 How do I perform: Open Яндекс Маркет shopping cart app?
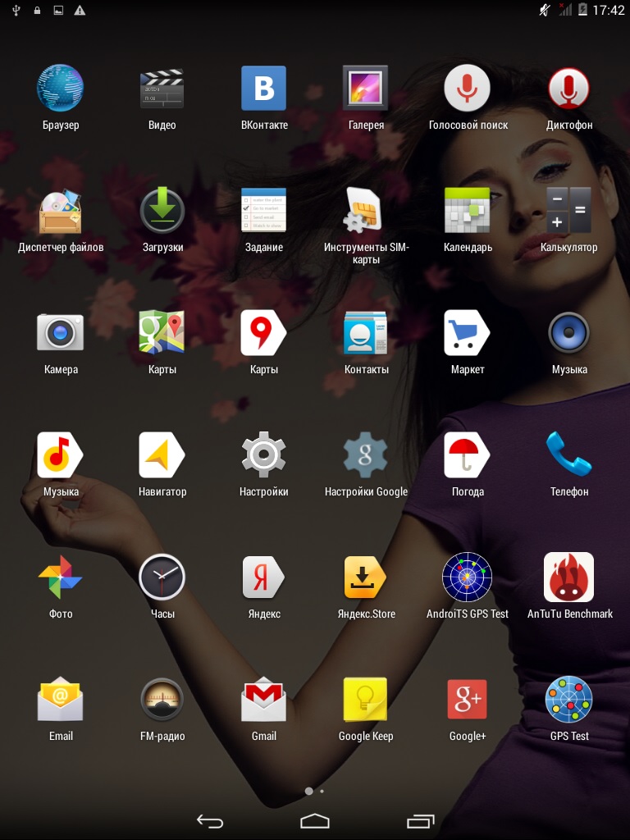pos(467,332)
